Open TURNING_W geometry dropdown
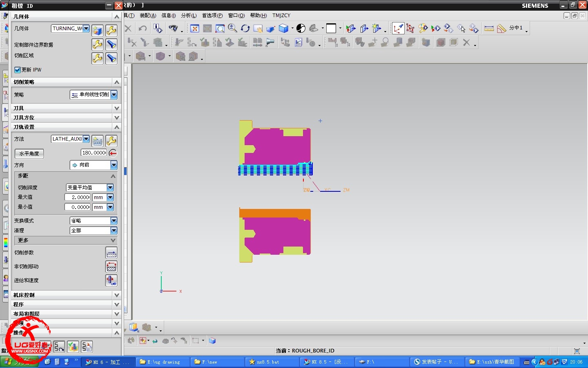 [x=86, y=28]
